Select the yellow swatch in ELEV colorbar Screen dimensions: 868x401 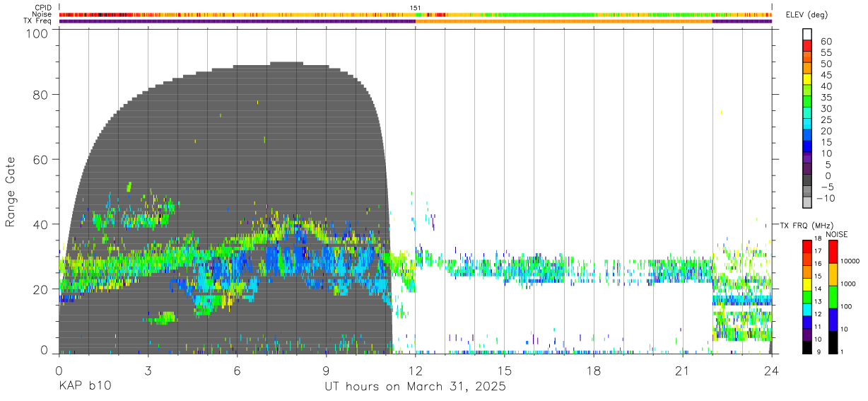(x=808, y=79)
